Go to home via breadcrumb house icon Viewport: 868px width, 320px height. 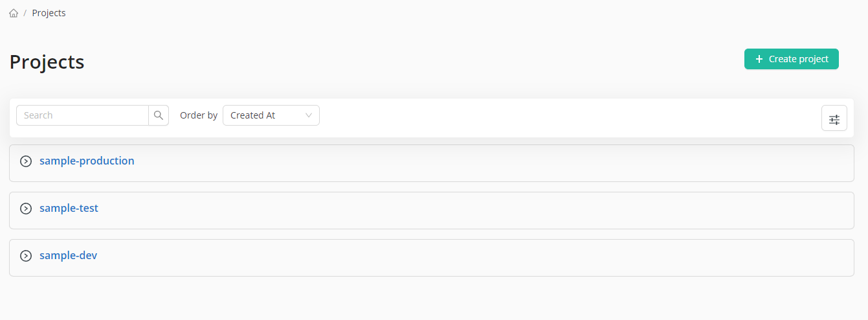[x=14, y=13]
